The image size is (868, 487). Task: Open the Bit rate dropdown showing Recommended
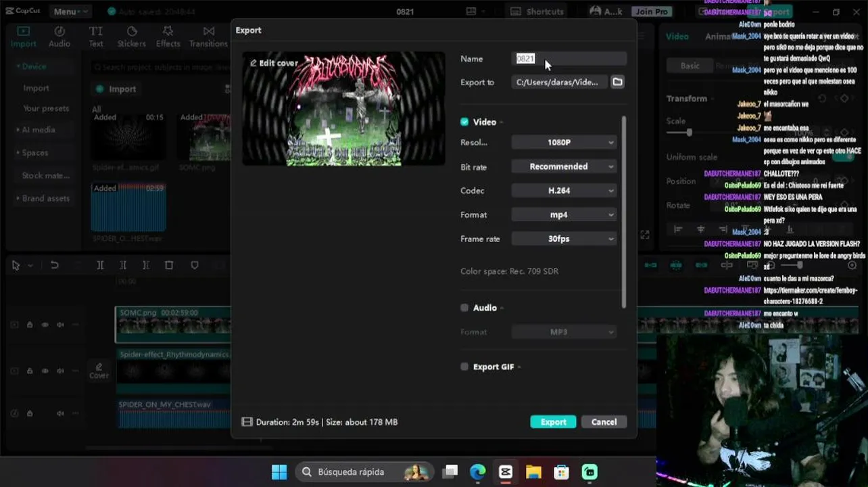(x=564, y=166)
